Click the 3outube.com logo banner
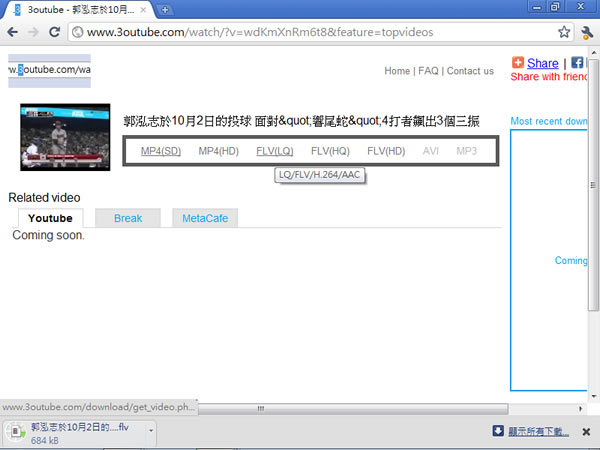Viewport: 600px width, 450px height. point(49,71)
